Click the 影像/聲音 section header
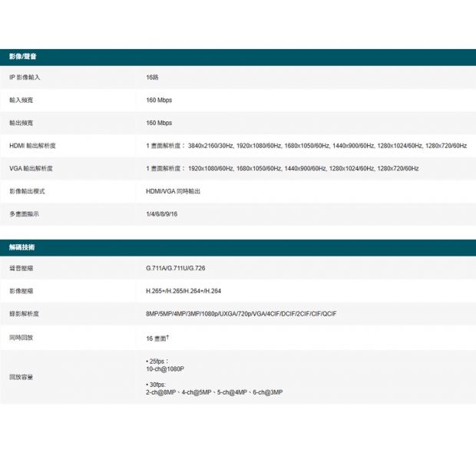Screen dimensions: 476x476 pos(23,57)
